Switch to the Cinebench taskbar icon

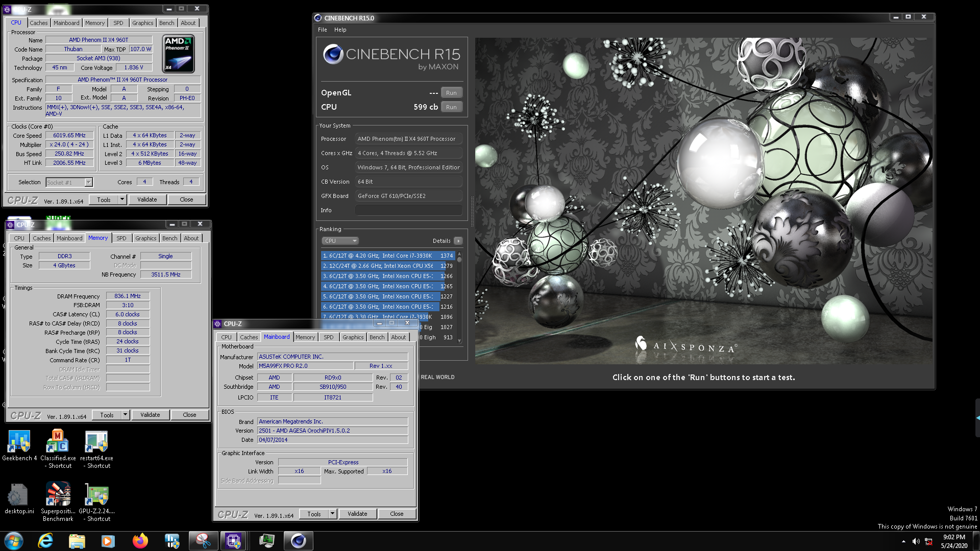(299, 541)
